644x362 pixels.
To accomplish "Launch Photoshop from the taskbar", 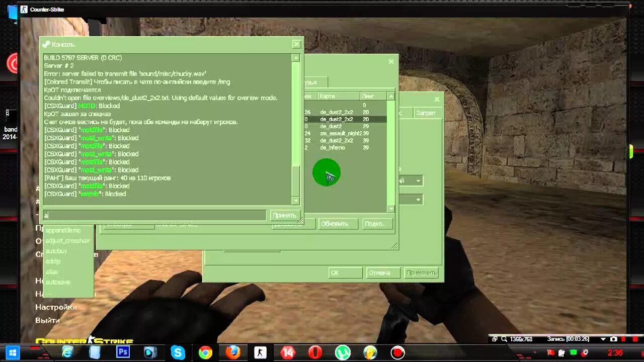I will [123, 352].
